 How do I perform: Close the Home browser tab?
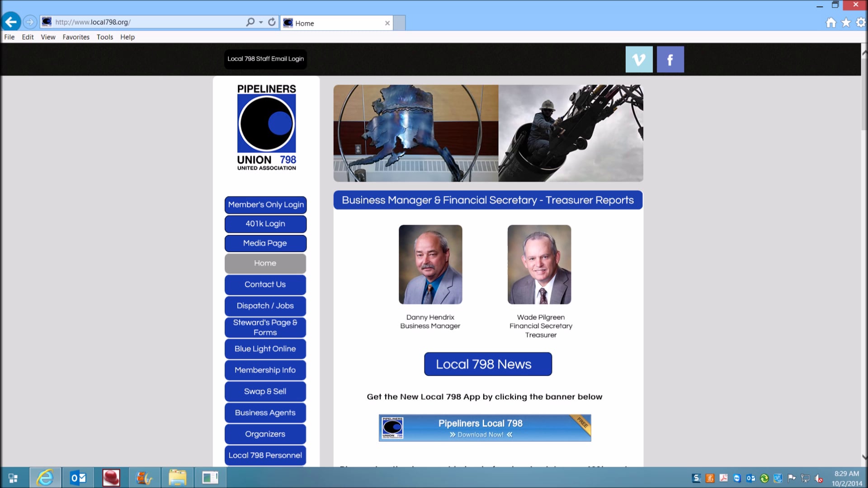[387, 23]
